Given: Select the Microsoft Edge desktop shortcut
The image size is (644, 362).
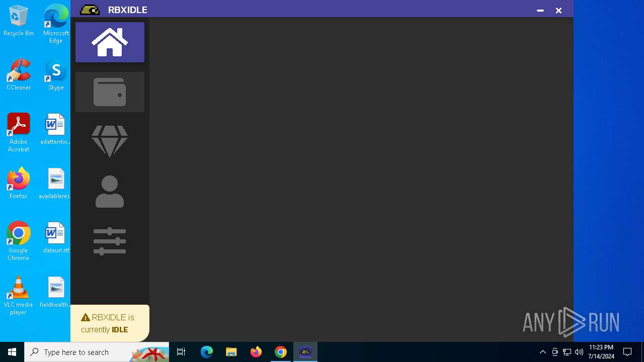Looking at the screenshot, I should pos(56,24).
